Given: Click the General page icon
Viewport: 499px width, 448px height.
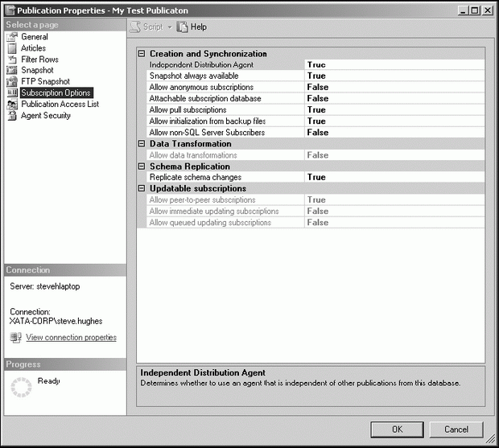Looking at the screenshot, I should 12,37.
